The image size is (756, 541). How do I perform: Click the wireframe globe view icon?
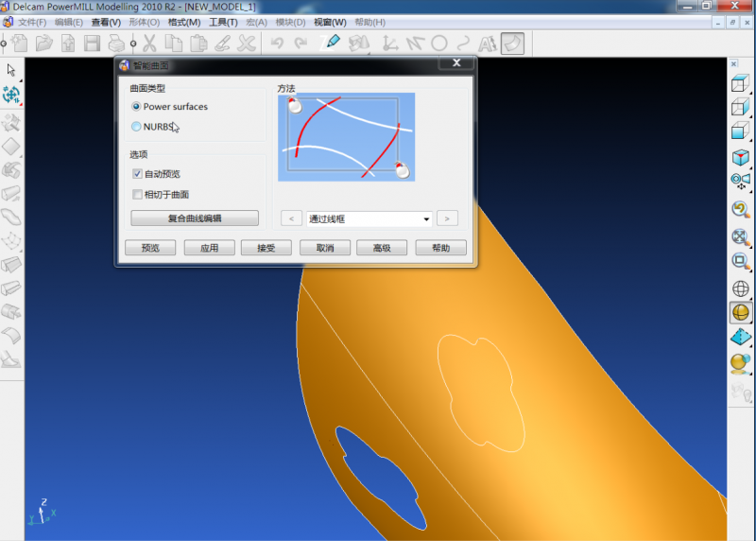pyautogui.click(x=741, y=288)
